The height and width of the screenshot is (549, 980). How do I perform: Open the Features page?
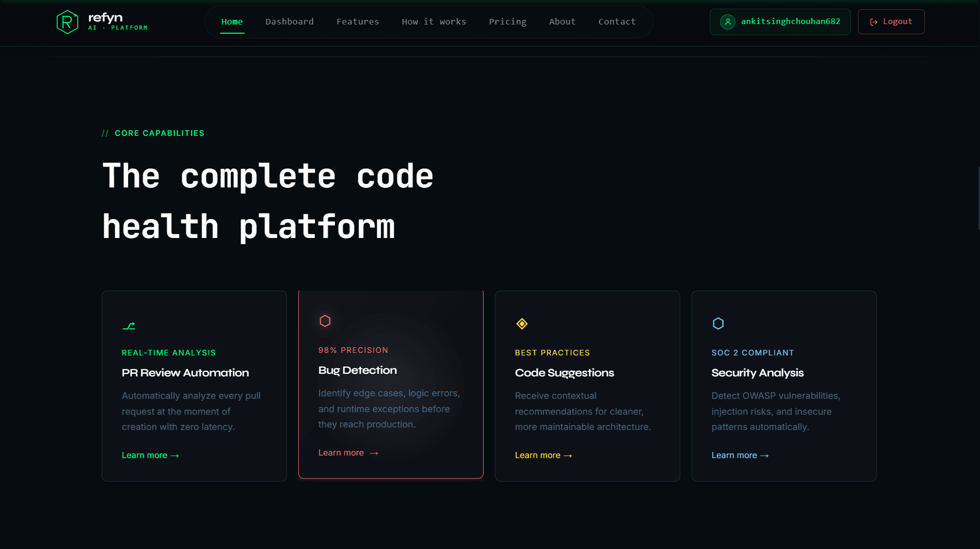pos(357,21)
